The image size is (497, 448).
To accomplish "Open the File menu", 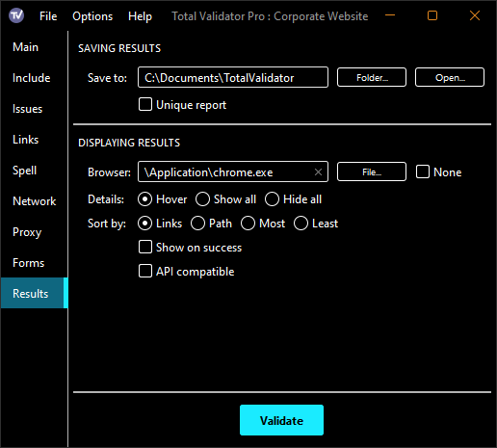I will [48, 16].
